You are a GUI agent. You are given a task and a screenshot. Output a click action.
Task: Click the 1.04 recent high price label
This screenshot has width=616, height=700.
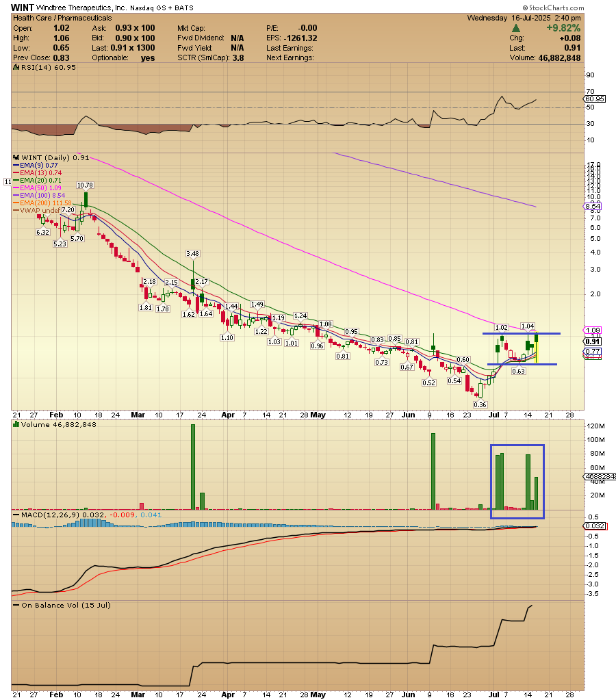(528, 326)
